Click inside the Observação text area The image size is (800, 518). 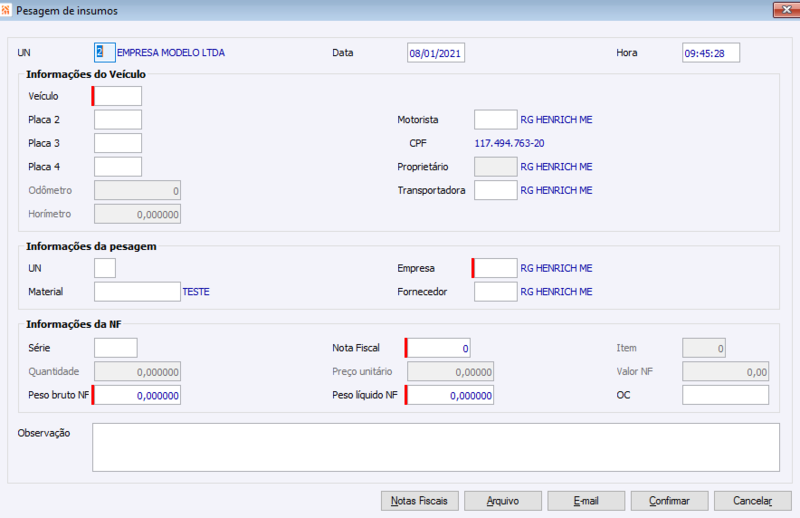point(436,448)
